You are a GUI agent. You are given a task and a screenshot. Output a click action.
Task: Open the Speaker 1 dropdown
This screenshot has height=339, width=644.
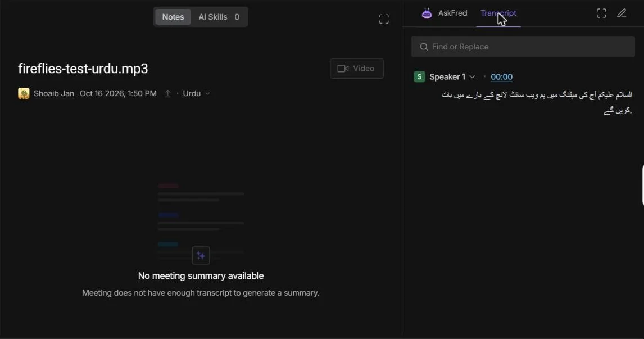(x=452, y=77)
